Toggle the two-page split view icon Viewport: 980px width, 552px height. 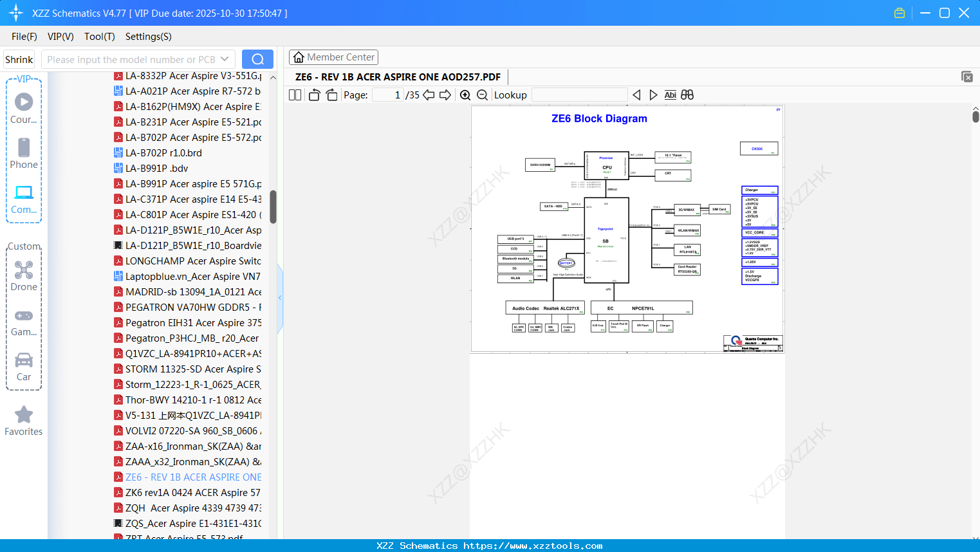click(295, 95)
